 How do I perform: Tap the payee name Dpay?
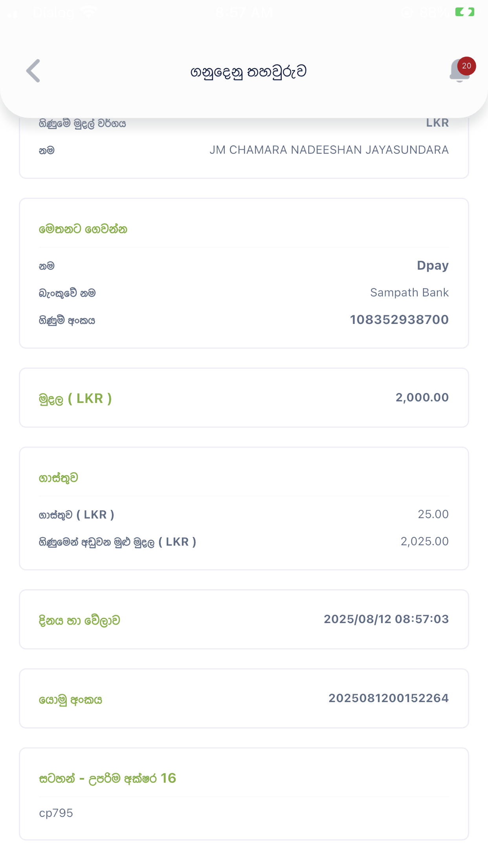click(433, 265)
